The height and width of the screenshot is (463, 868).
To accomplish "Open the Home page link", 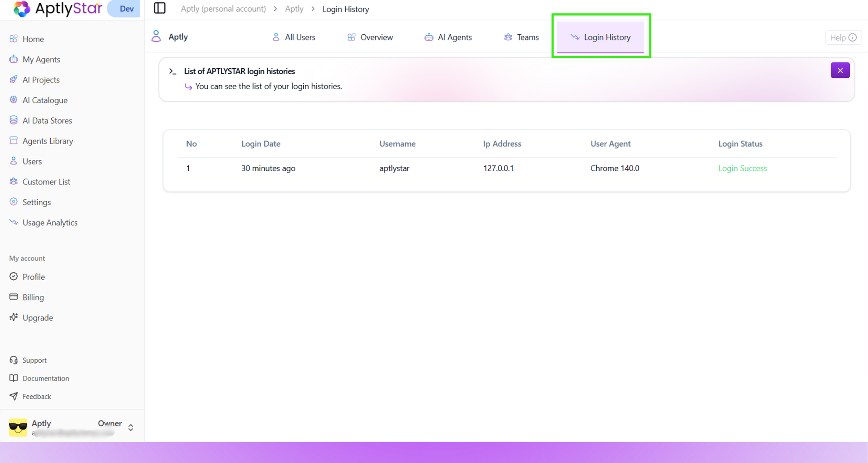I will coord(33,39).
